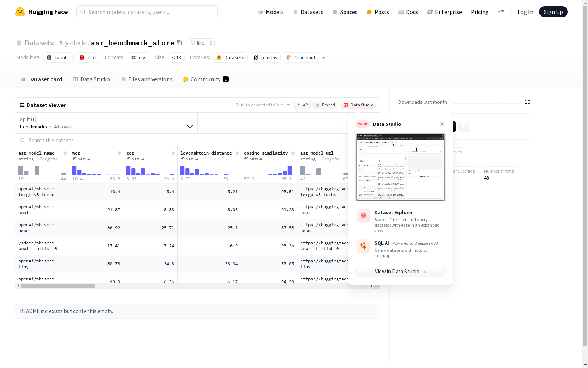Switch to the Dataset card tab
The width and height of the screenshot is (588, 368).
(x=41, y=79)
